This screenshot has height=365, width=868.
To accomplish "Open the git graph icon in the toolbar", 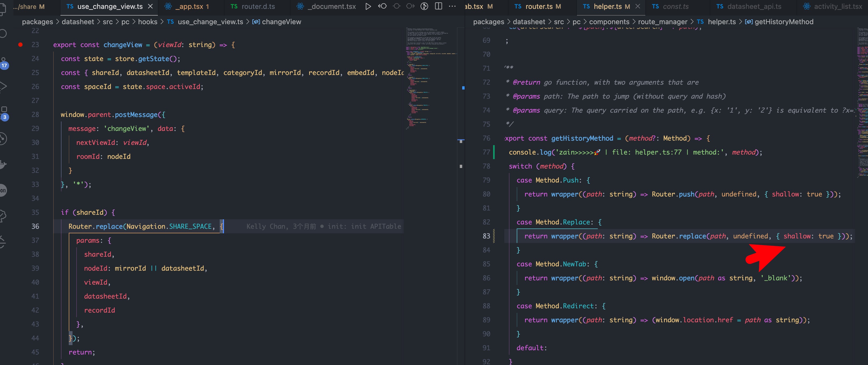I will [424, 6].
